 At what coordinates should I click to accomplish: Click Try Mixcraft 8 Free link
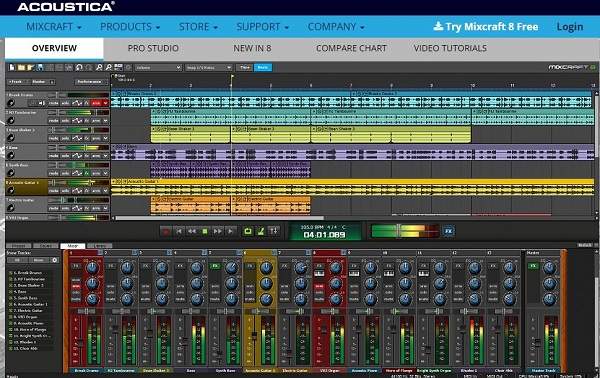click(486, 27)
